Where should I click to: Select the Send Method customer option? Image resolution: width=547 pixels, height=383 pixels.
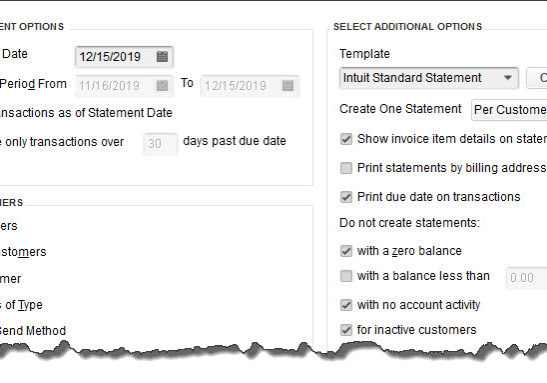(x=33, y=331)
